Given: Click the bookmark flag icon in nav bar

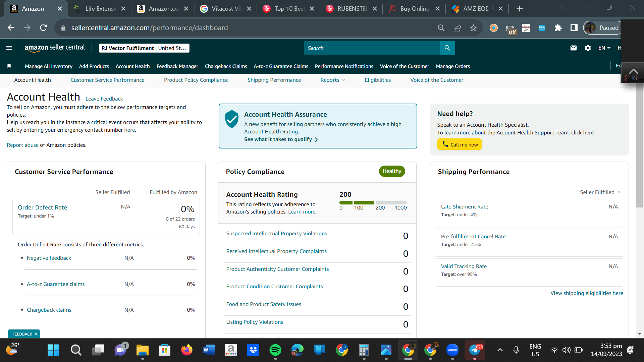Looking at the screenshot, I should [9, 66].
